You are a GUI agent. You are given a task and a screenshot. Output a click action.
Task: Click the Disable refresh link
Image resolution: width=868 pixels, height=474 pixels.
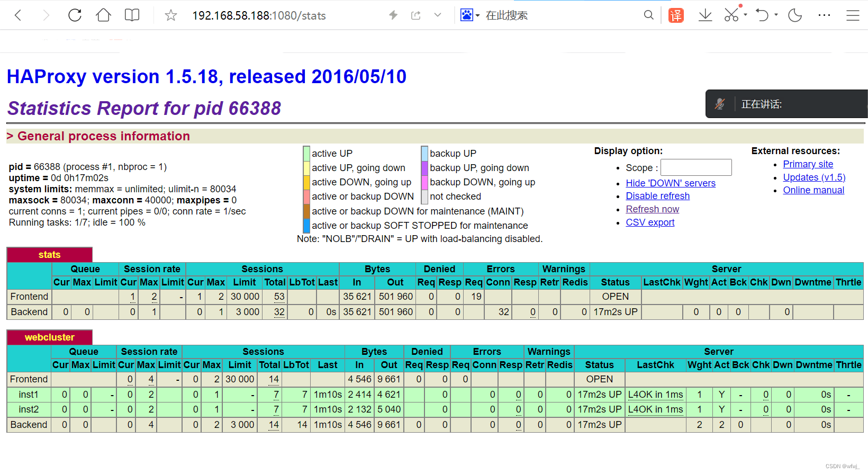pos(658,196)
